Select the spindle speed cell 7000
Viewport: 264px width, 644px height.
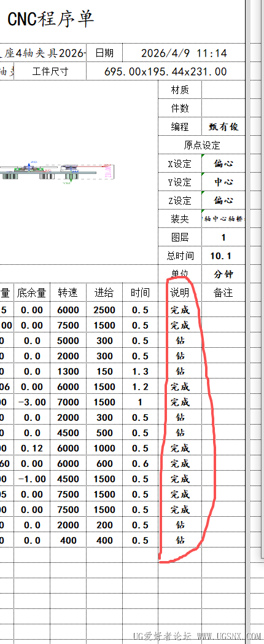(x=68, y=402)
